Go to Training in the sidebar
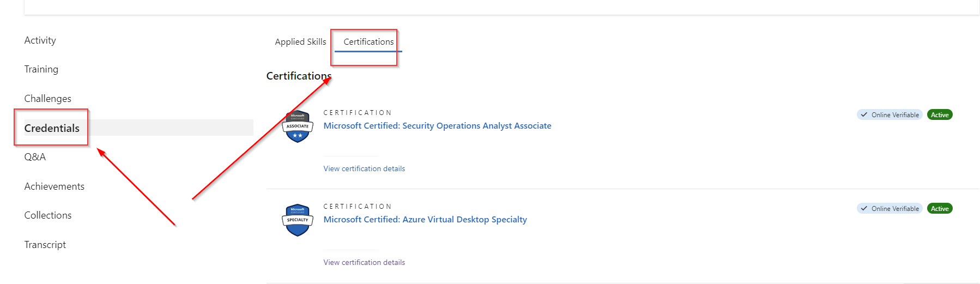The image size is (980, 284). tap(41, 69)
